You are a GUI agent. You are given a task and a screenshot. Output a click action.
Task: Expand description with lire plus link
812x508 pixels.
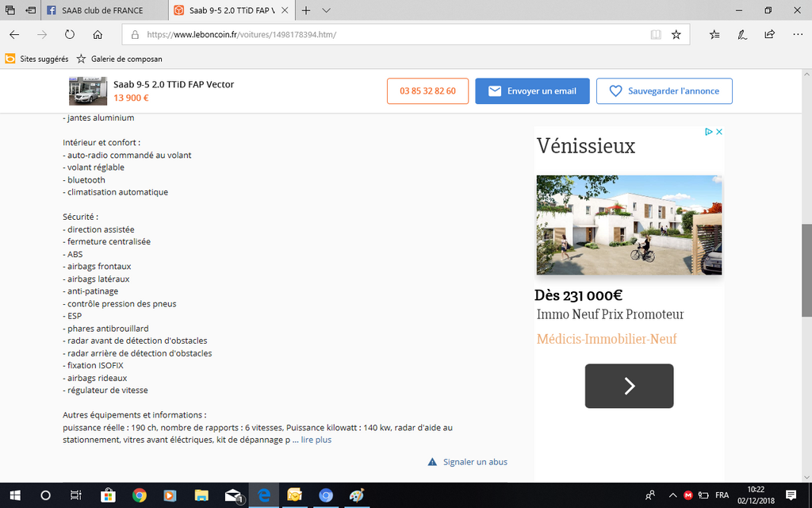(x=316, y=440)
